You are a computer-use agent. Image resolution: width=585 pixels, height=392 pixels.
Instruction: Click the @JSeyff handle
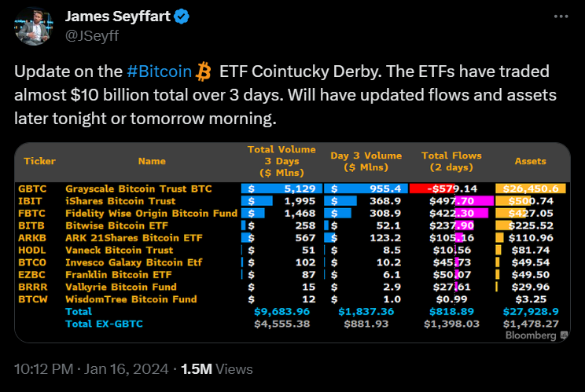pos(91,34)
